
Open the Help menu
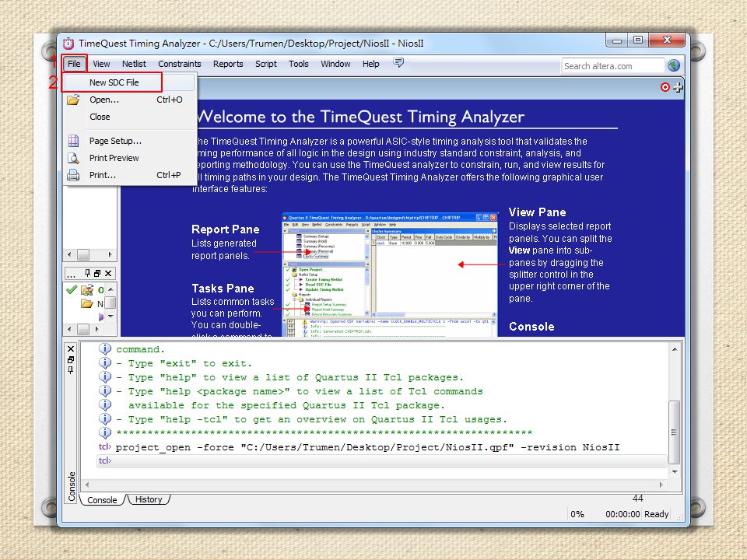(x=370, y=64)
